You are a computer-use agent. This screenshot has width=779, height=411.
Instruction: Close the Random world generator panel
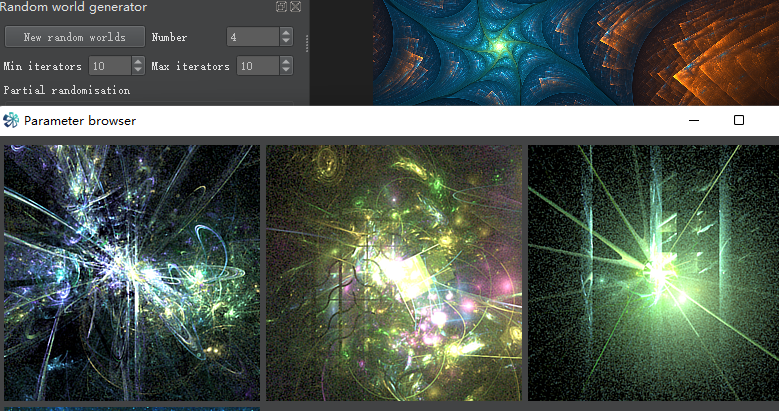click(295, 7)
